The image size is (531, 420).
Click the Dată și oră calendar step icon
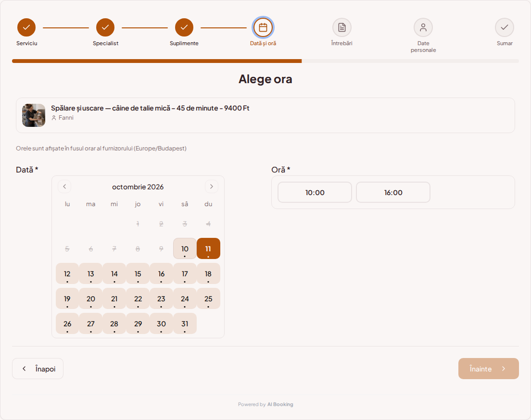pyautogui.click(x=263, y=27)
